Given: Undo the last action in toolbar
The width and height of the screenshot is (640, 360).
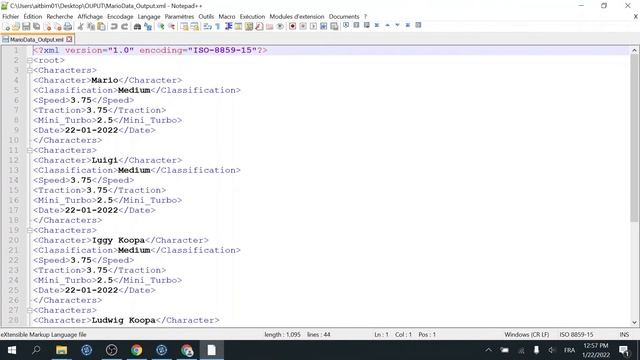Looking at the screenshot, I should tap(114, 27).
